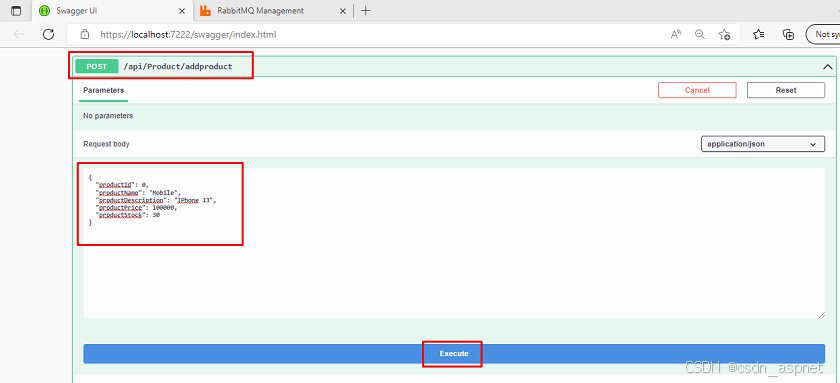Click the productPrice line in JSON
This screenshot has height=383, width=840.
click(x=136, y=207)
